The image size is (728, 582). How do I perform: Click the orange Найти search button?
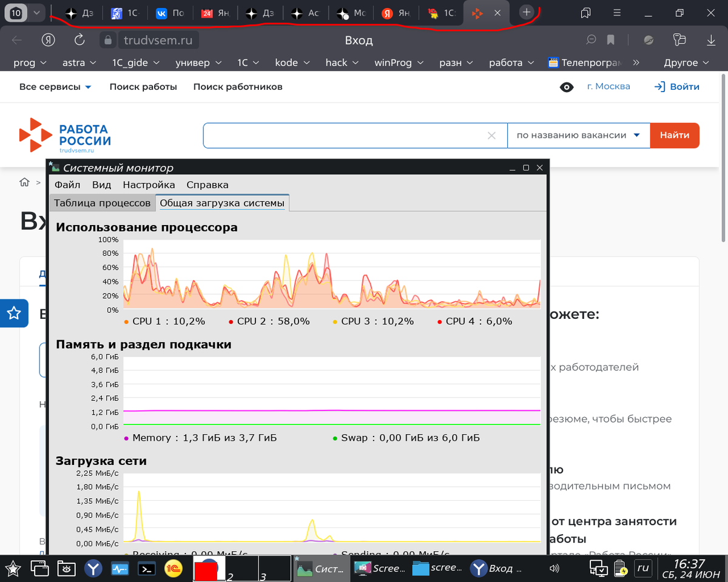click(x=675, y=135)
